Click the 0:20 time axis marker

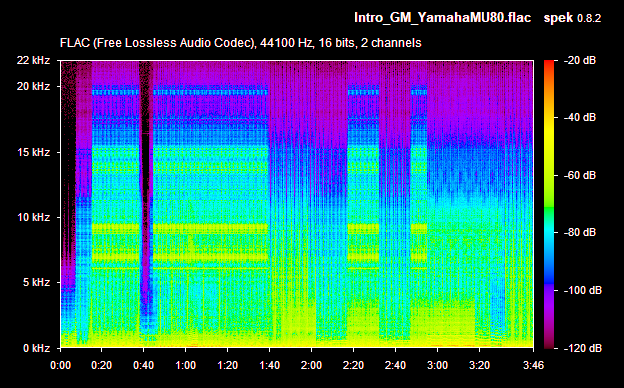click(x=101, y=365)
